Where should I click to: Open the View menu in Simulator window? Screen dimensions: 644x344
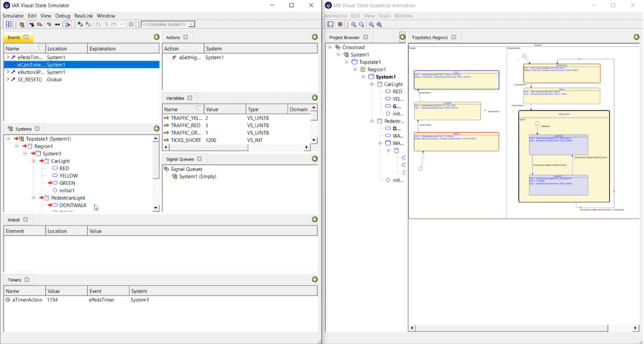(x=46, y=16)
